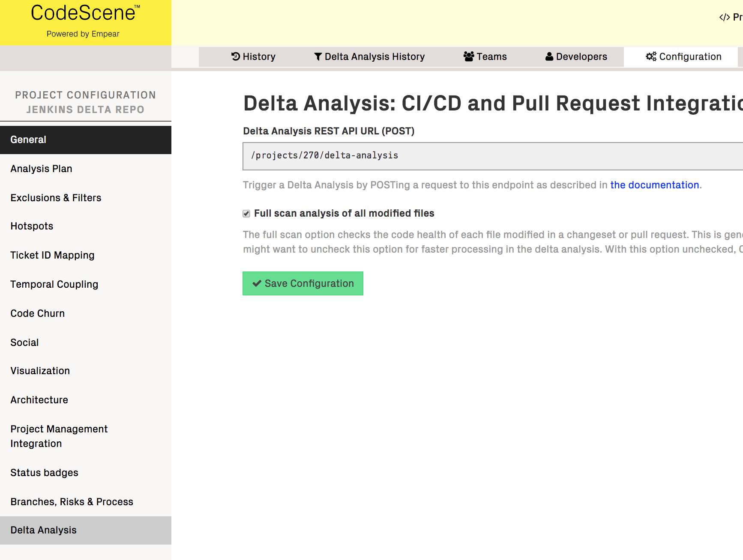This screenshot has height=560, width=743.
Task: Click the Delta Analysis REST API URL field
Action: point(493,156)
